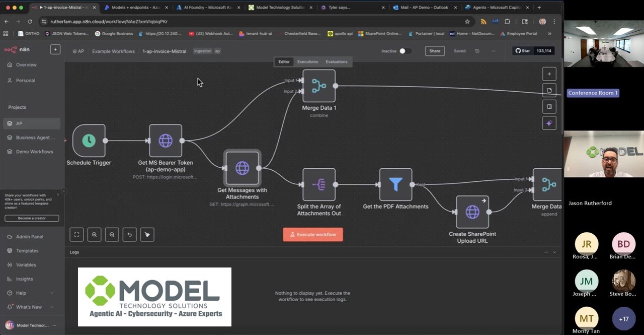Image resolution: width=644 pixels, height=335 pixels.
Task: Switch to the Agents - Microsoft Copilot tab
Action: click(x=497, y=8)
